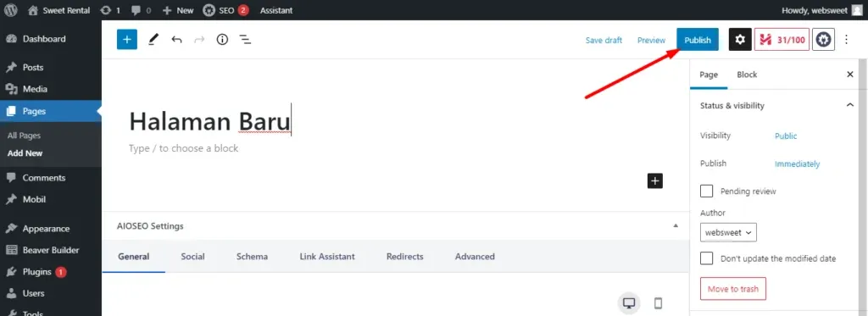Publish the page
Viewport: 868px width, 316px height.
click(698, 40)
